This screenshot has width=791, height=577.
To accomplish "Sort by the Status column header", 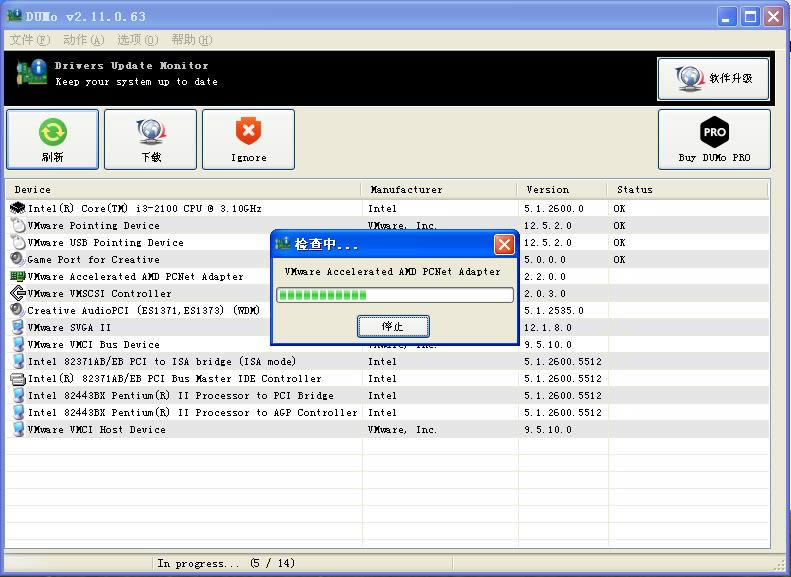I will point(688,190).
